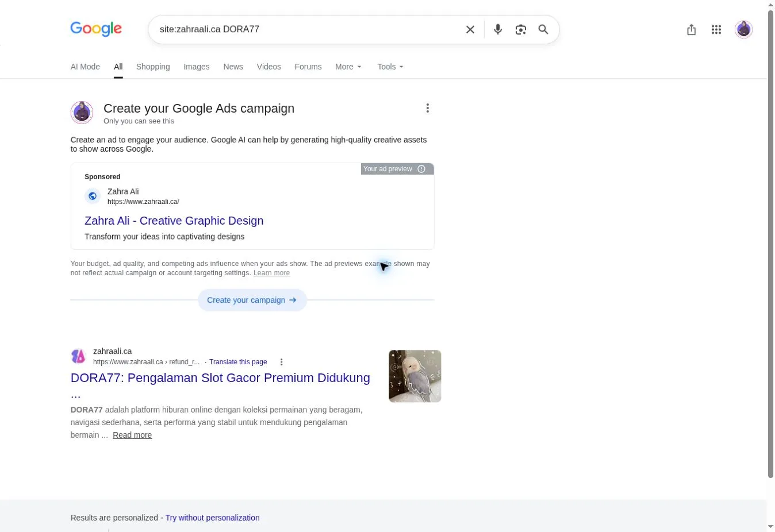Select the All results tab
Viewport: 775px width, 532px height.
click(118, 67)
